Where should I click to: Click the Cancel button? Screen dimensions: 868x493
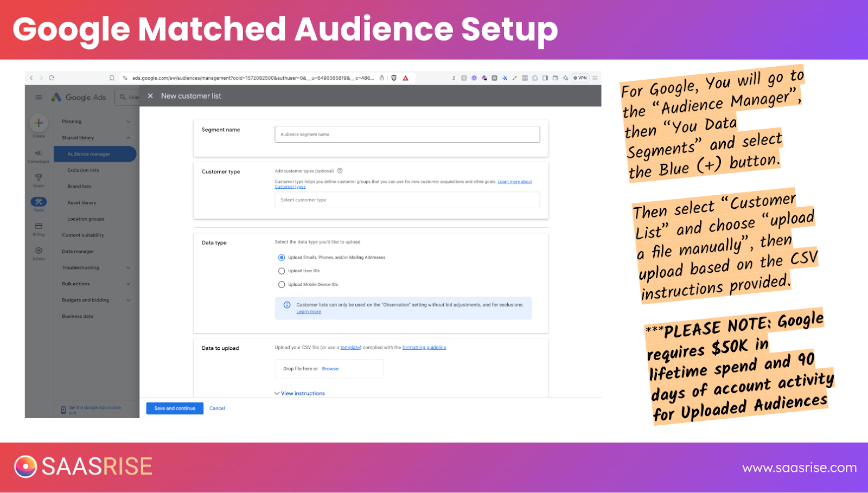217,408
